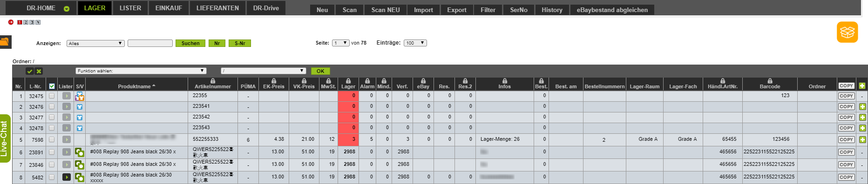
Task: Click the blue shirt icon for 32476
Action: (x=80, y=107)
